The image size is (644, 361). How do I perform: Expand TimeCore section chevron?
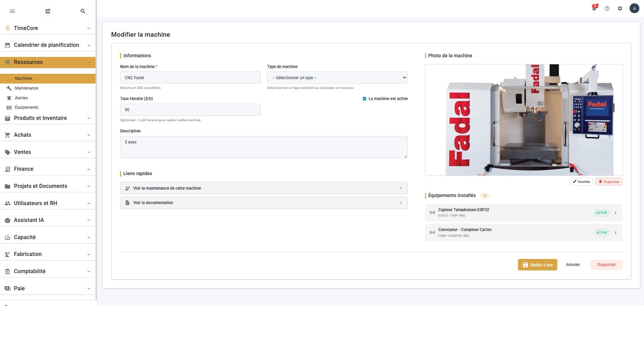[89, 28]
